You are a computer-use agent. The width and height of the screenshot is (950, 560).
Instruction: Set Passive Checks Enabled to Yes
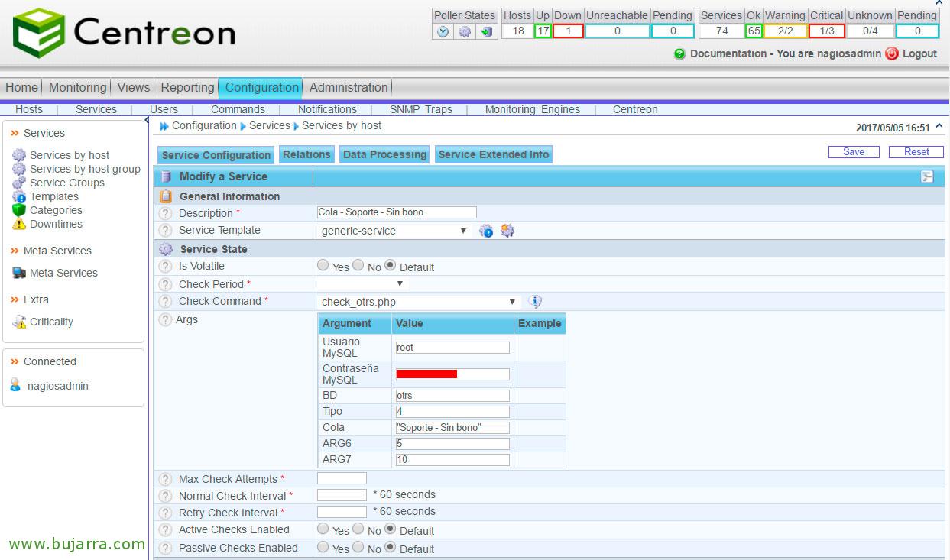click(323, 547)
